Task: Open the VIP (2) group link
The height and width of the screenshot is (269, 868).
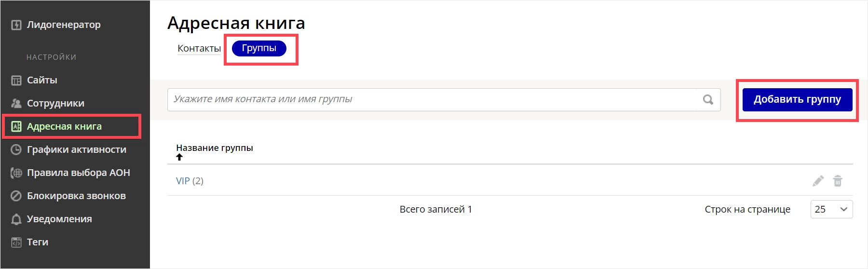Action: pyautogui.click(x=190, y=181)
